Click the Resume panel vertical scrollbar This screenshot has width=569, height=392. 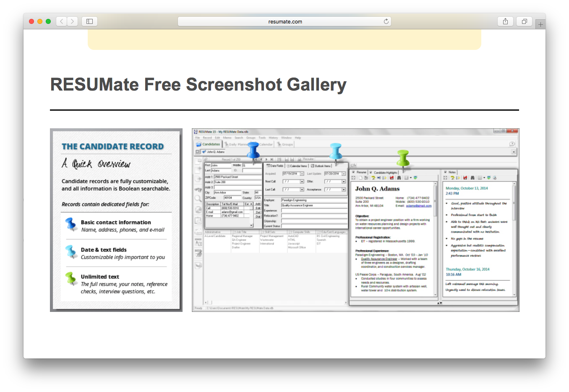click(435, 239)
